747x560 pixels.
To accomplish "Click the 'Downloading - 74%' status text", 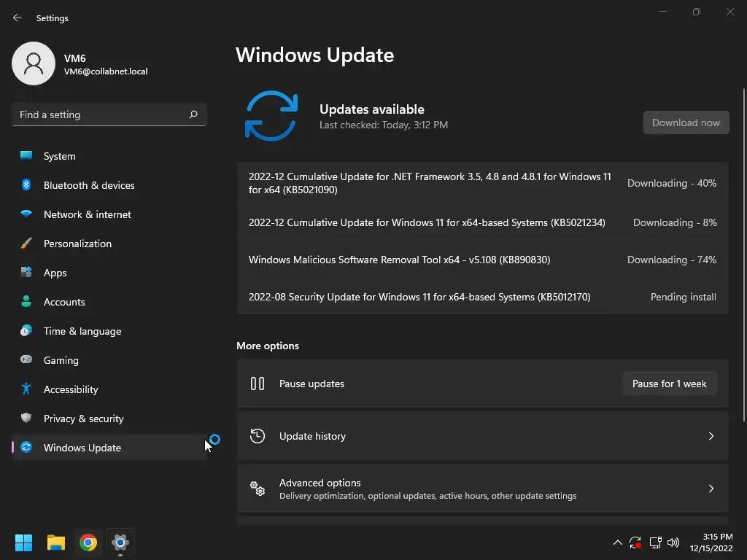I will tap(672, 260).
